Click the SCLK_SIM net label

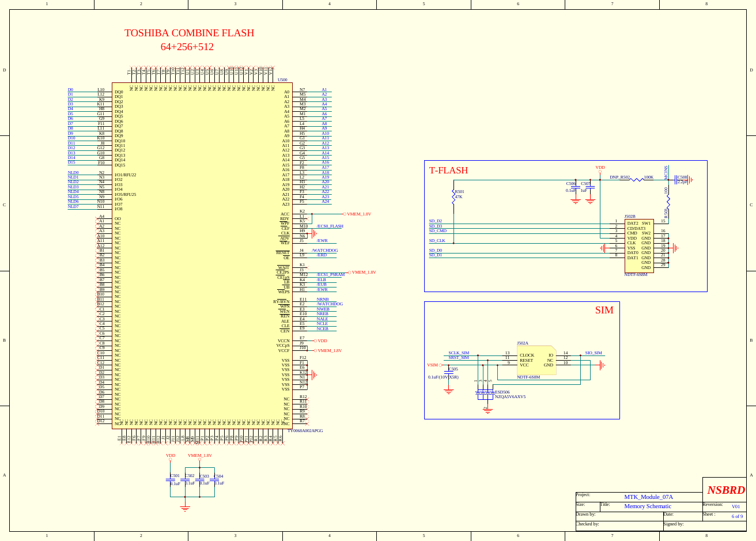pyautogui.click(x=459, y=351)
